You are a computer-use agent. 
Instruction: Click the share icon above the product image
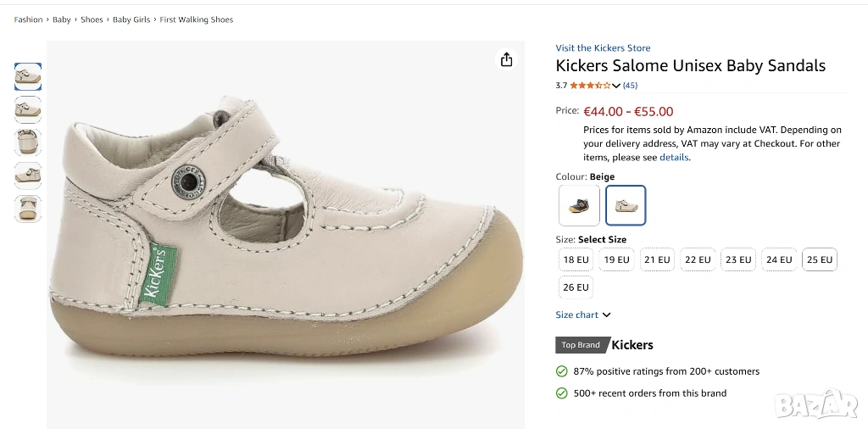pyautogui.click(x=507, y=59)
